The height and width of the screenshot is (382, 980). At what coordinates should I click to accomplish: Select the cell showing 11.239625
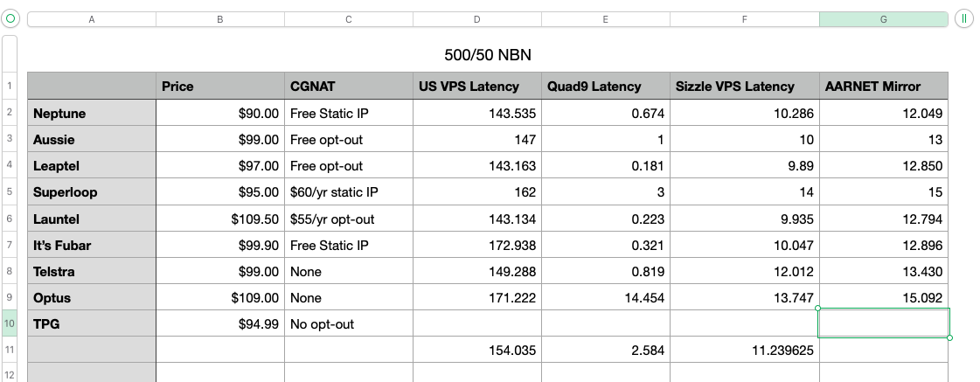pyautogui.click(x=745, y=351)
